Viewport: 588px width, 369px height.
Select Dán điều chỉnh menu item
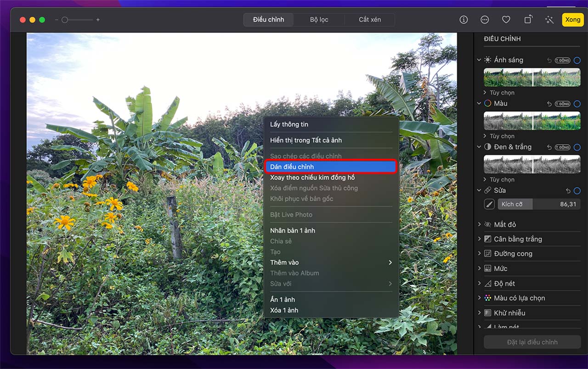tap(331, 167)
